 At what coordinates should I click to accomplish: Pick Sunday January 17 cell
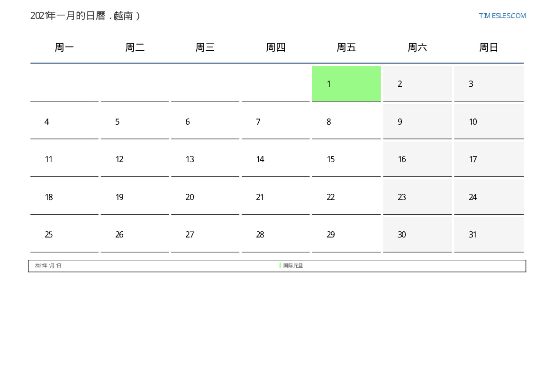(x=489, y=159)
